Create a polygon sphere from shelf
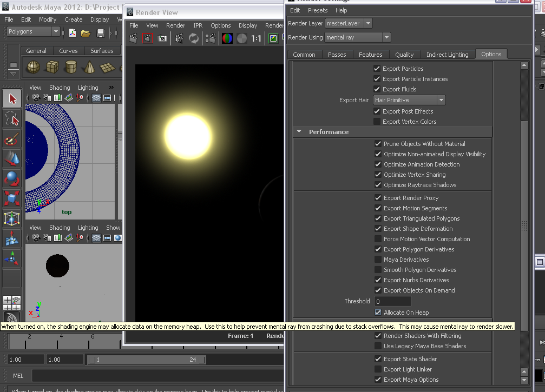 coord(34,67)
